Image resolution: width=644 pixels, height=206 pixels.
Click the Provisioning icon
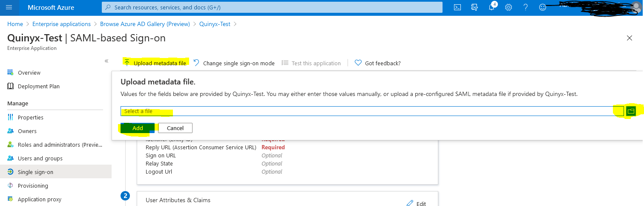[x=10, y=186]
